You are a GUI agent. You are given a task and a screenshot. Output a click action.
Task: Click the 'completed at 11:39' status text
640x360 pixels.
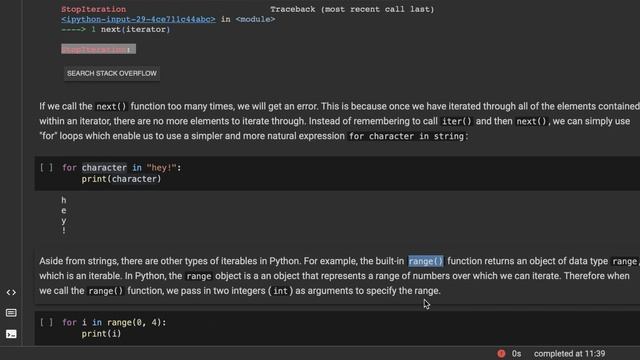tap(569, 353)
